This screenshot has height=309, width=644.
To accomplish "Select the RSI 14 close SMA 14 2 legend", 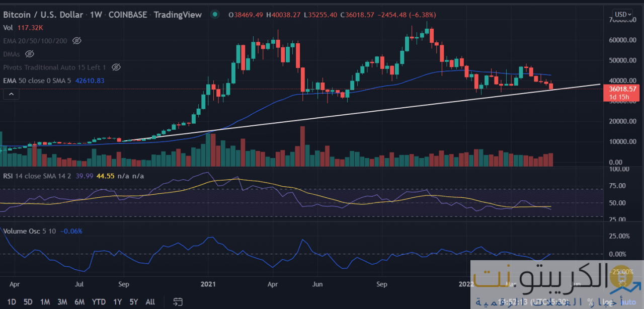I will (x=36, y=176).
